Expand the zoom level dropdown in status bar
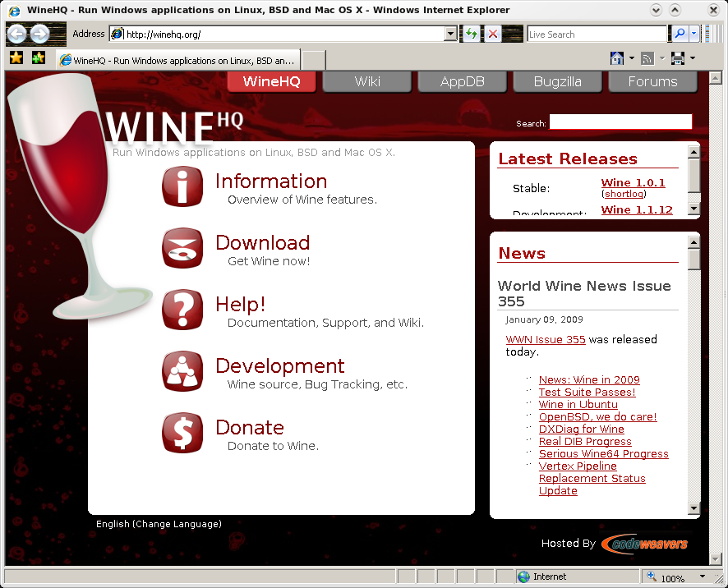Screen dimensions: 728x588 click(703, 577)
